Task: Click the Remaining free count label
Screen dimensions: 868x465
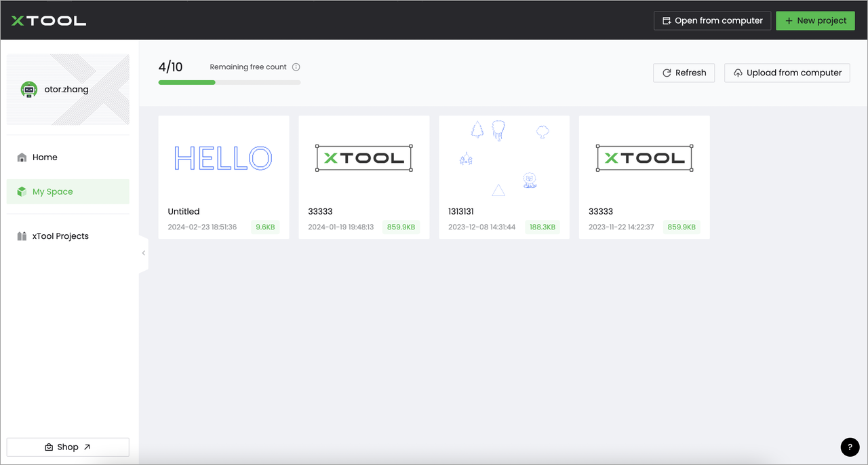Action: (248, 67)
